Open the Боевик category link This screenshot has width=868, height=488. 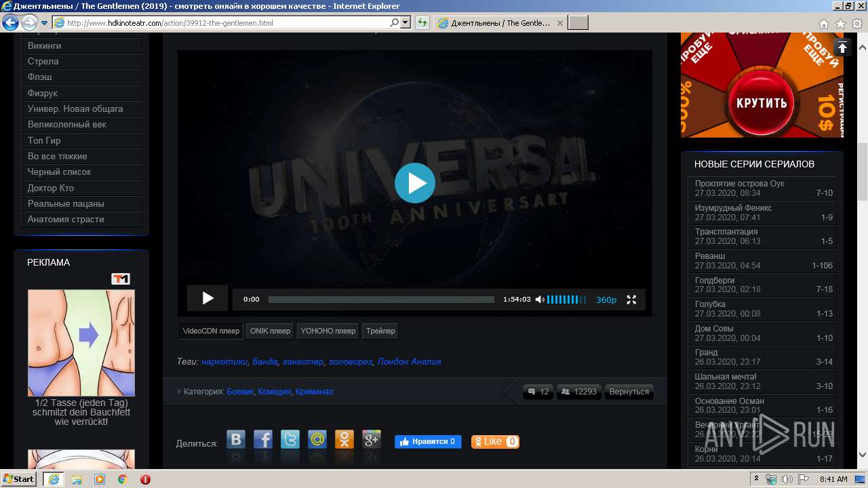[x=240, y=392]
